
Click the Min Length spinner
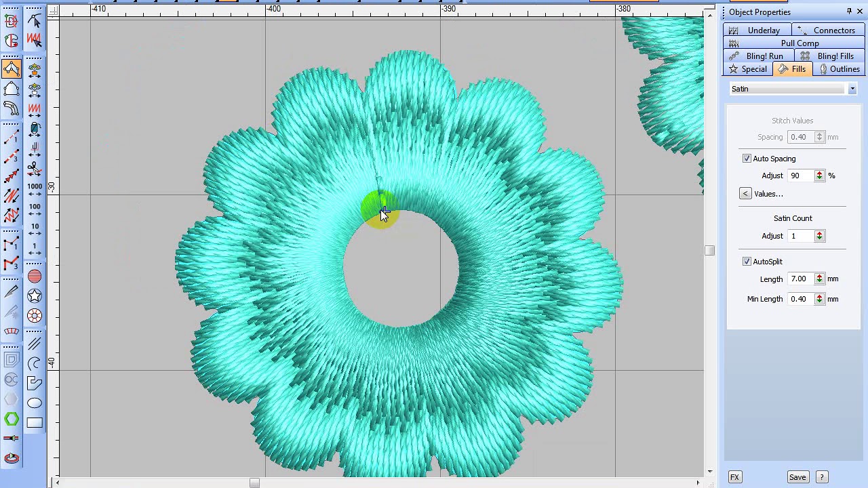(x=819, y=299)
